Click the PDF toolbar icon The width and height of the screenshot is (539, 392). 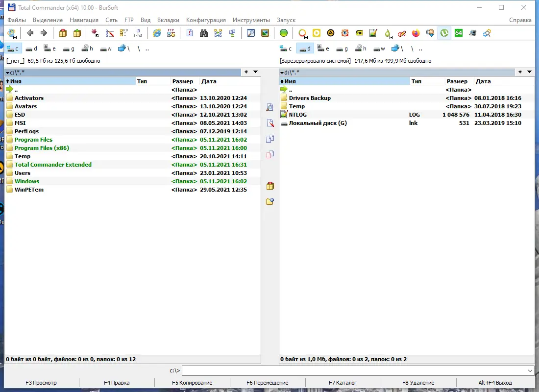click(x=359, y=33)
